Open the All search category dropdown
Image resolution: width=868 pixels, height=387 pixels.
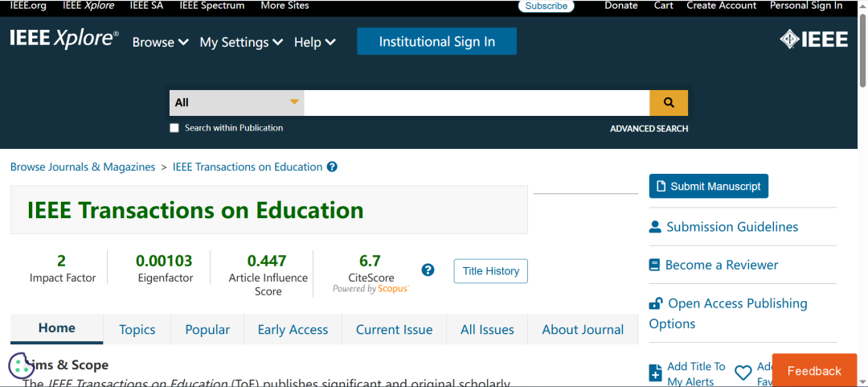pyautogui.click(x=237, y=102)
